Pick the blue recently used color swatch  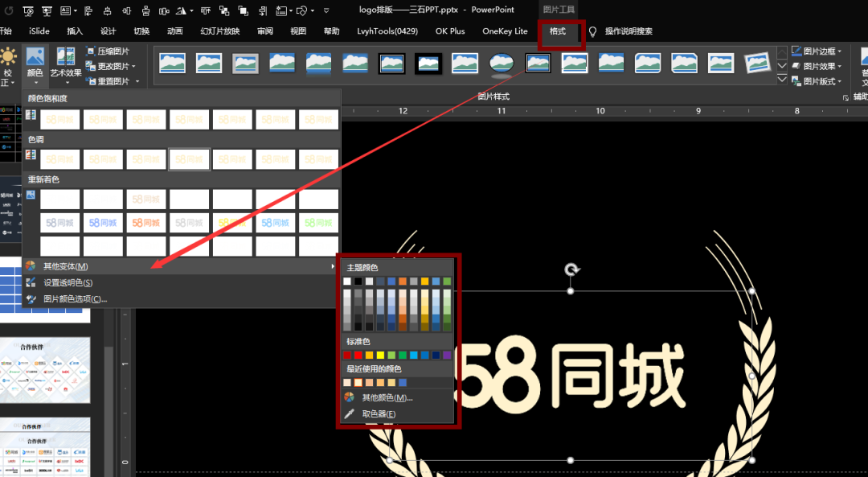(x=403, y=382)
